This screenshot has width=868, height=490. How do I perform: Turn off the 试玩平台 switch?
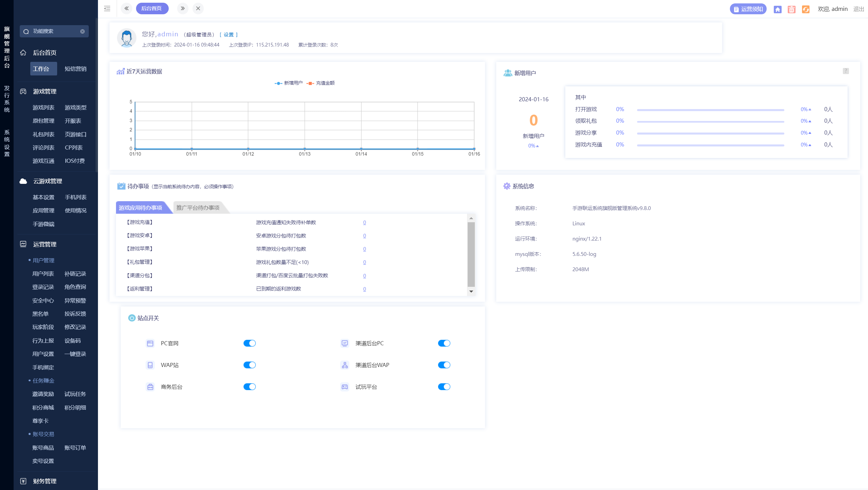[x=444, y=387]
